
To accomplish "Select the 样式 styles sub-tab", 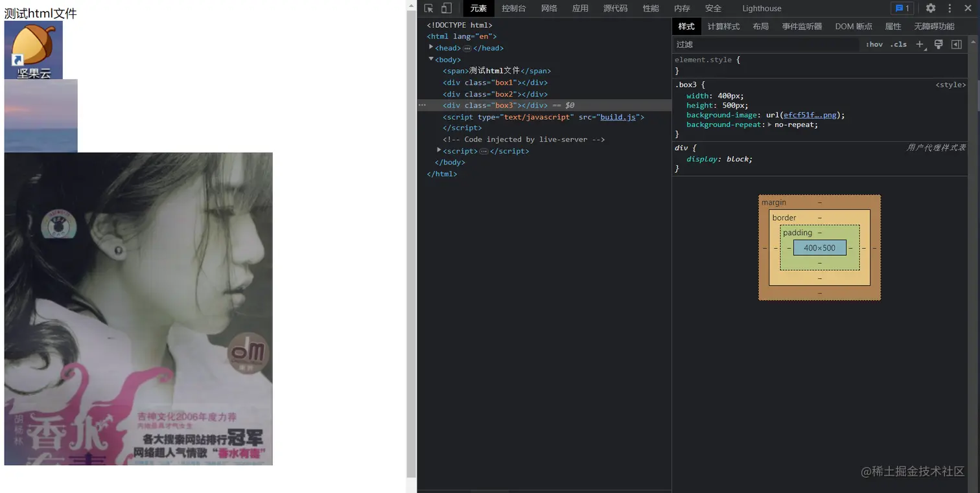I will 686,27.
